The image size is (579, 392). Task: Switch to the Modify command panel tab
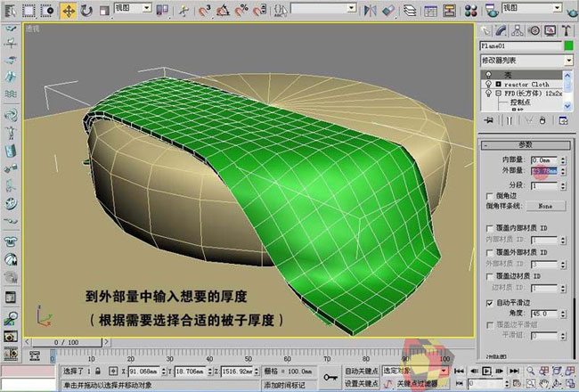(x=502, y=30)
